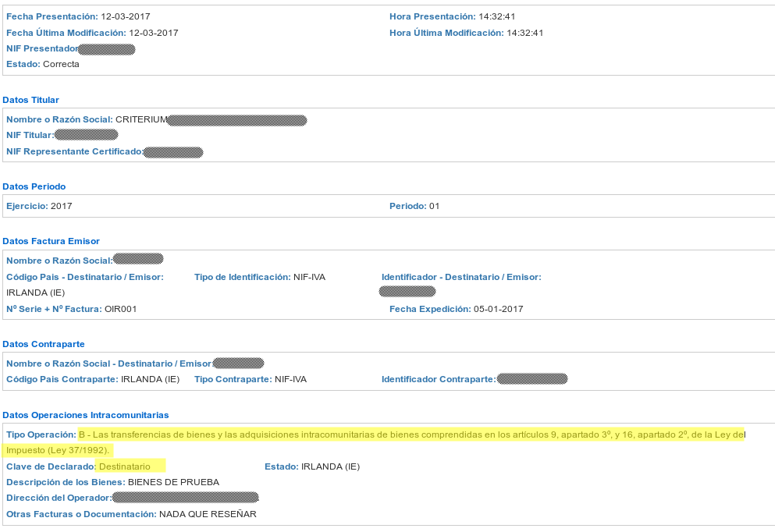Click the Fecha Expedición value 05-01-2017
The height and width of the screenshot is (532, 775).
tap(498, 309)
